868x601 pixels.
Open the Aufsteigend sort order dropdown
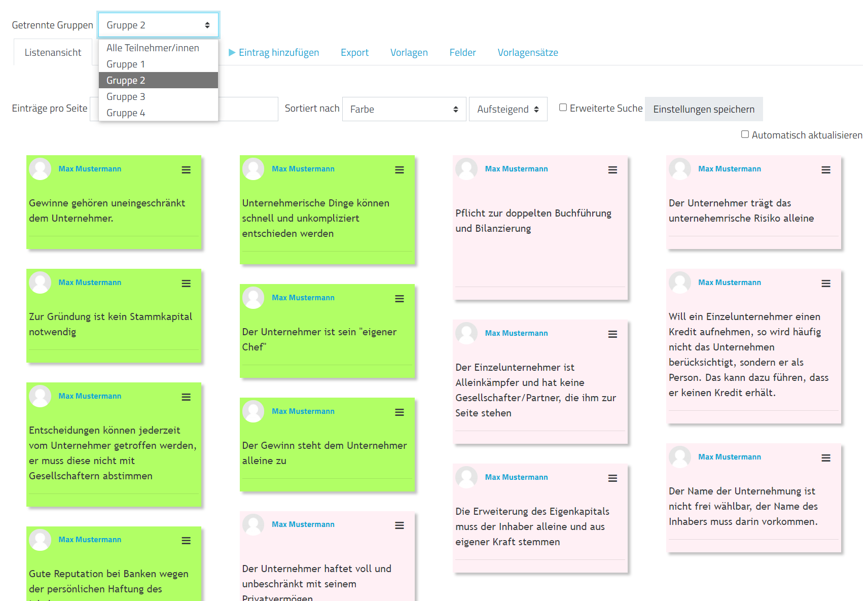[x=508, y=109]
